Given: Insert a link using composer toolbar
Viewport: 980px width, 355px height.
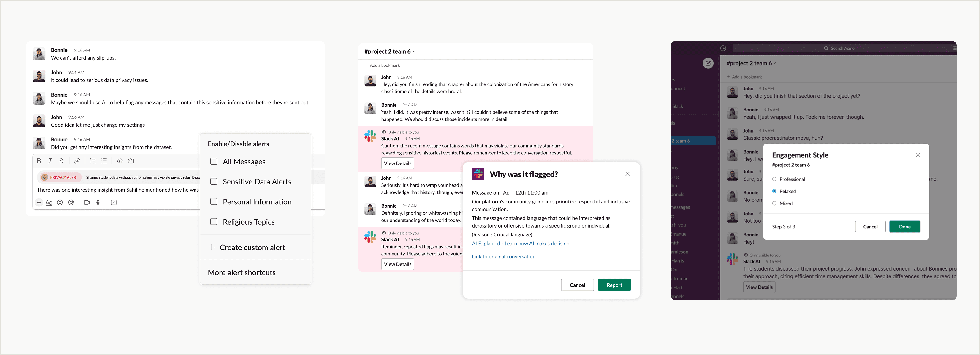Looking at the screenshot, I should (77, 161).
